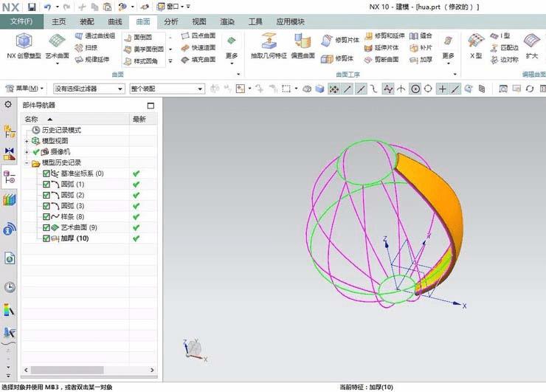Screen dimensions: 546x392
Task: Click the 扩大 enlarge tool
Action: [x=532, y=46]
